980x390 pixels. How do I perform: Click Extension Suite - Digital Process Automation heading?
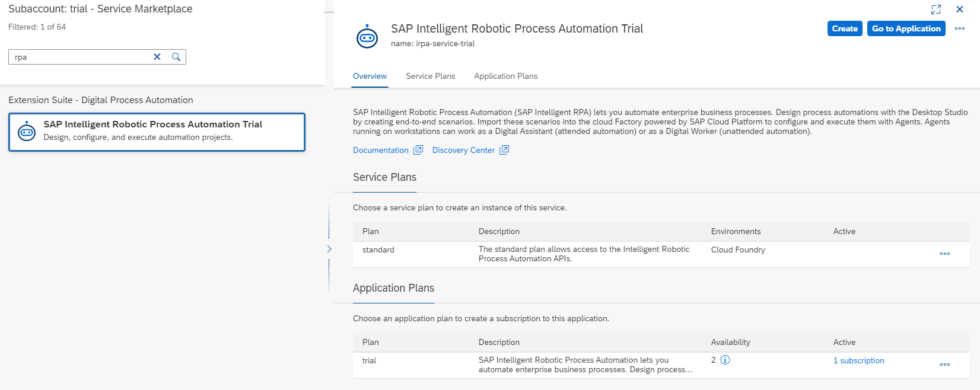point(101,100)
